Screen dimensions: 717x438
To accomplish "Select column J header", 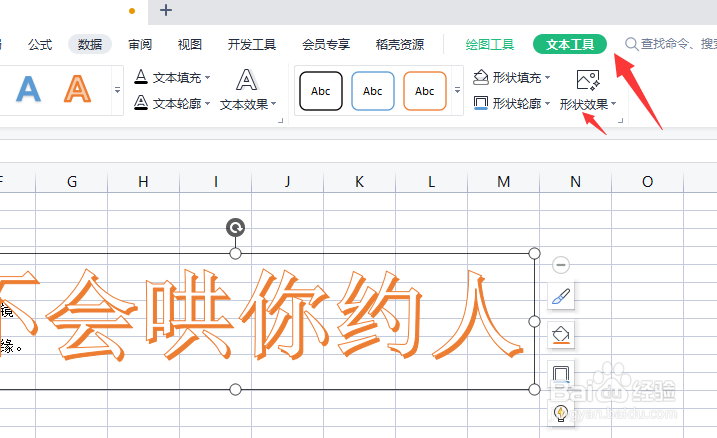I will (x=288, y=182).
